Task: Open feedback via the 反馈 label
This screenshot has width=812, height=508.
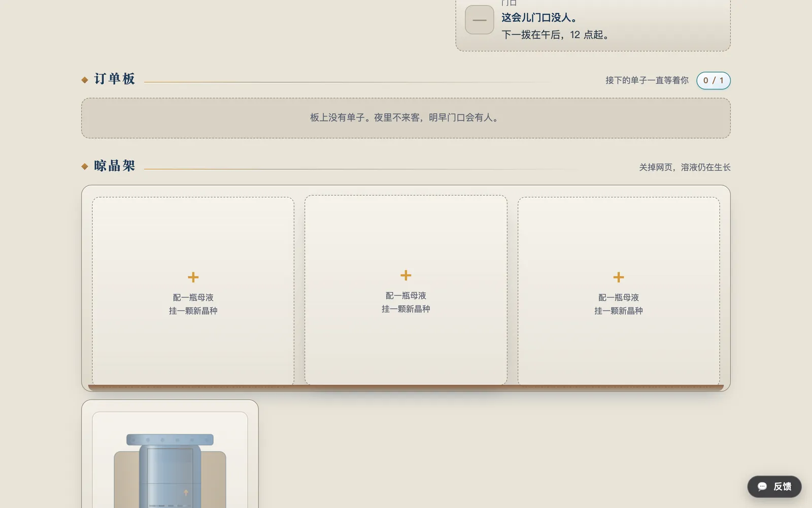Action: point(782,487)
